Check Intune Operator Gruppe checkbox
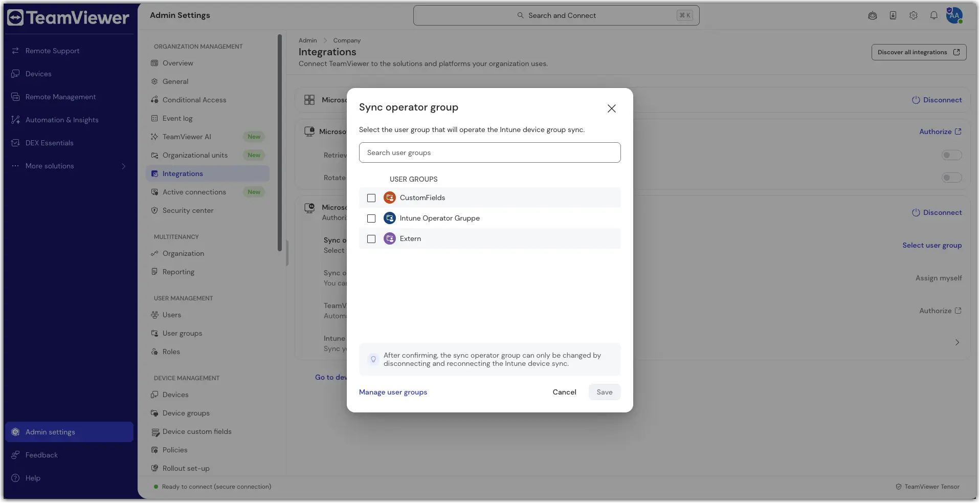The height and width of the screenshot is (503, 980). (x=371, y=218)
